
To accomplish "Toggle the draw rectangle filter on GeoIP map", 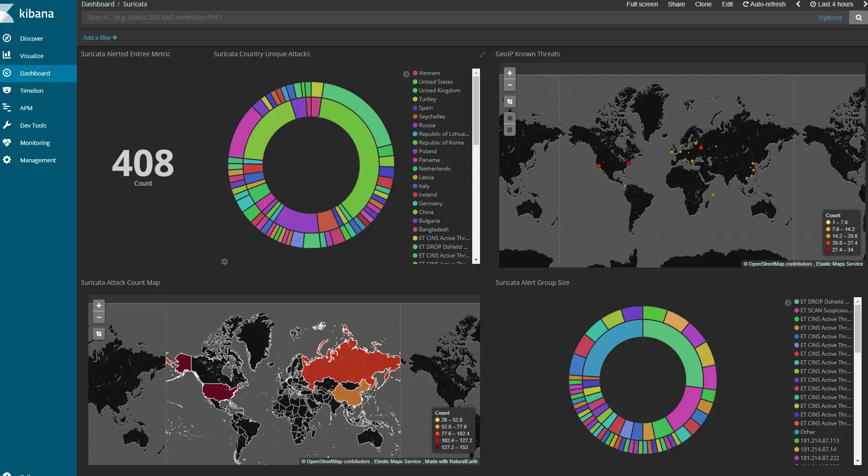I will (509, 102).
